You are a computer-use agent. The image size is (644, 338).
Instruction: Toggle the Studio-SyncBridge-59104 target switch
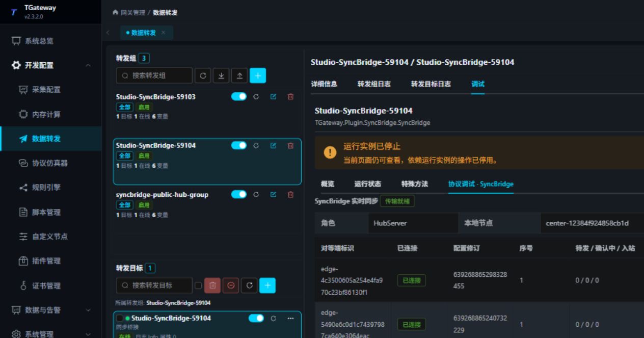pos(256,319)
